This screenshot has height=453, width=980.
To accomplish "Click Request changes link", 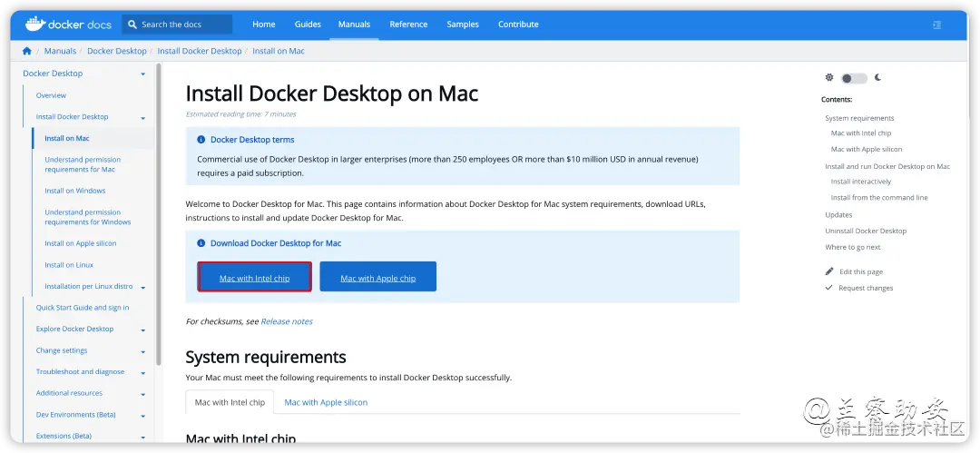I will coord(866,288).
